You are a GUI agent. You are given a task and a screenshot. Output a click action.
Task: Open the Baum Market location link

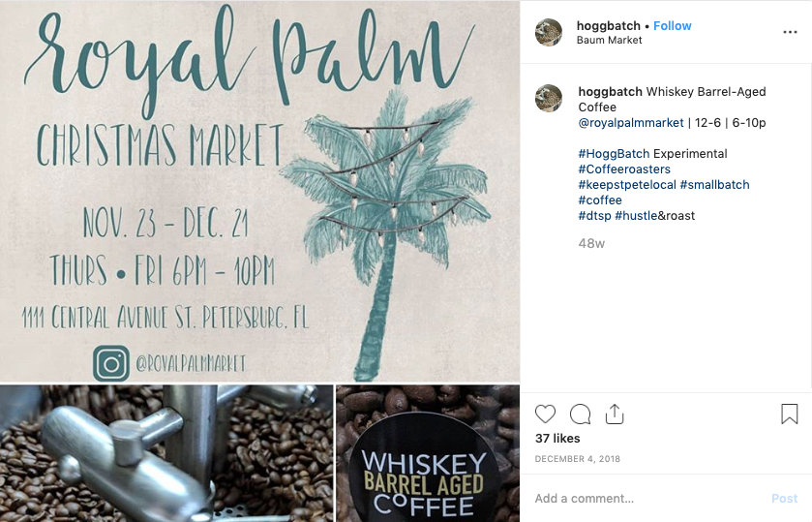coord(609,40)
